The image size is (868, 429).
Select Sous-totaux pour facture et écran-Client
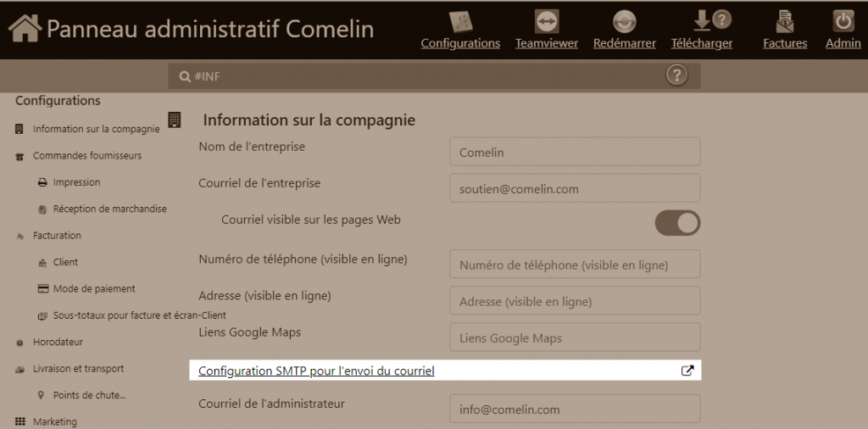(140, 315)
